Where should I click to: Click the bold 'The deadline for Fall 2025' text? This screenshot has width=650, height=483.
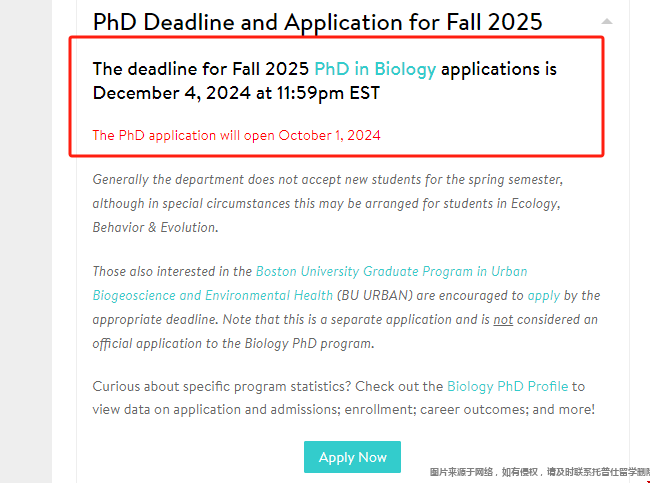201,69
